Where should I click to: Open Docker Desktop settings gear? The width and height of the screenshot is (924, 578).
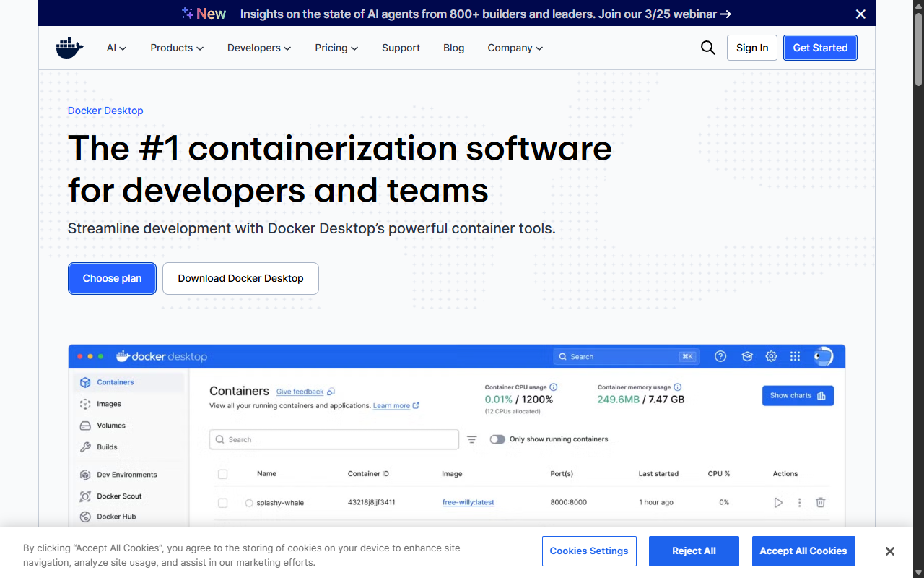pos(771,355)
